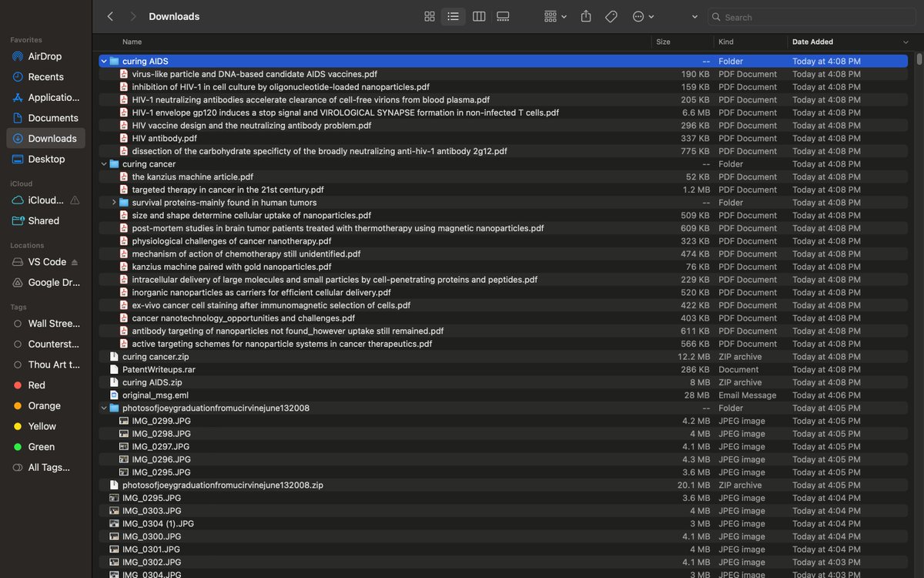The image size is (924, 578).
Task: Expand survival proteins folder disclosure triangle
Action: click(114, 203)
